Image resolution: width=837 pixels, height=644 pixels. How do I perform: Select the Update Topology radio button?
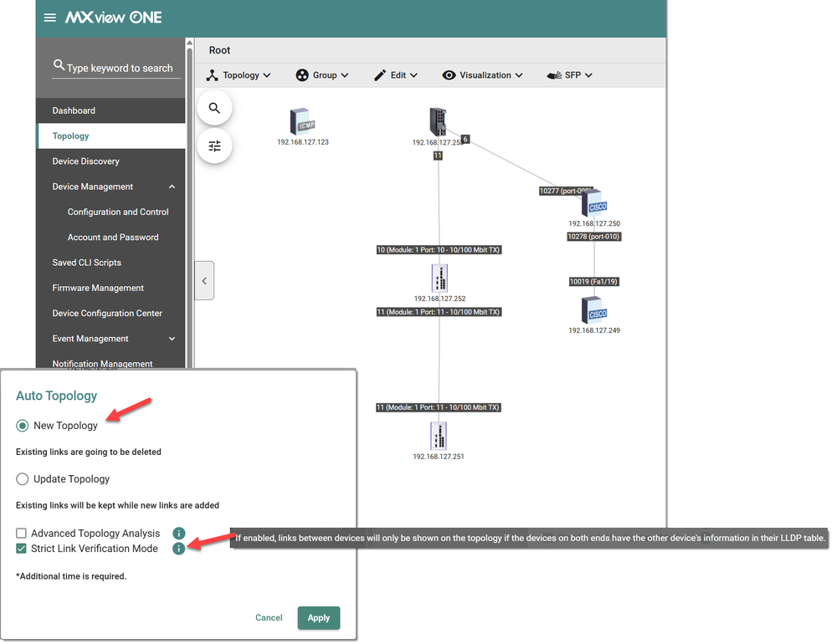click(22, 479)
